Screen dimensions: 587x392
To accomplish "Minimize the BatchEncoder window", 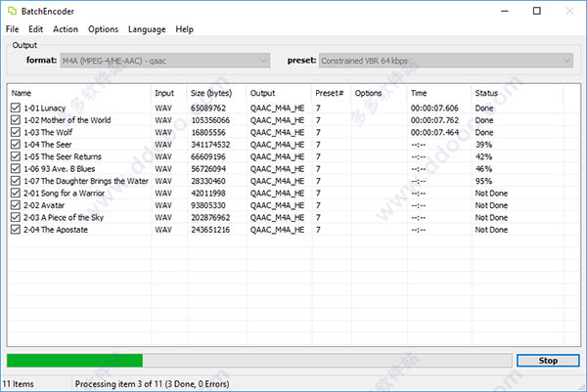I will pyautogui.click(x=505, y=11).
